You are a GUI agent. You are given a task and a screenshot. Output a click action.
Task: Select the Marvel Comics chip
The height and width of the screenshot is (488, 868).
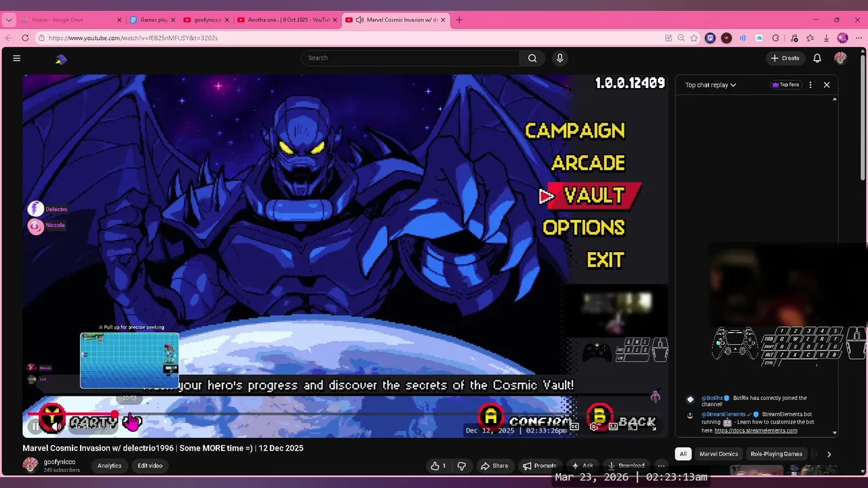pos(718,454)
